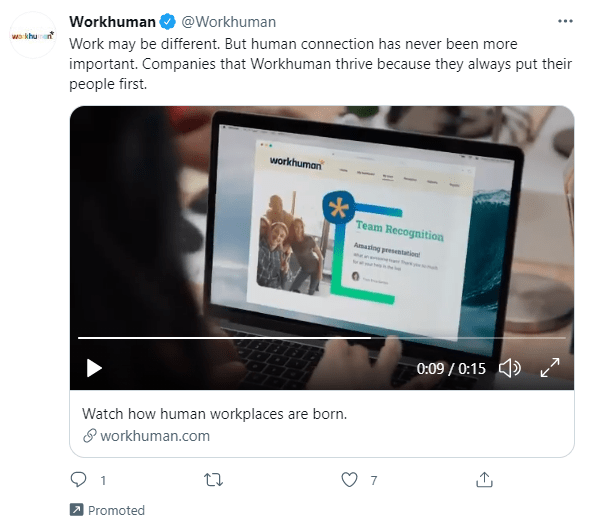The width and height of the screenshot is (589, 525).
Task: Open the Workhuman display name link
Action: click(112, 22)
